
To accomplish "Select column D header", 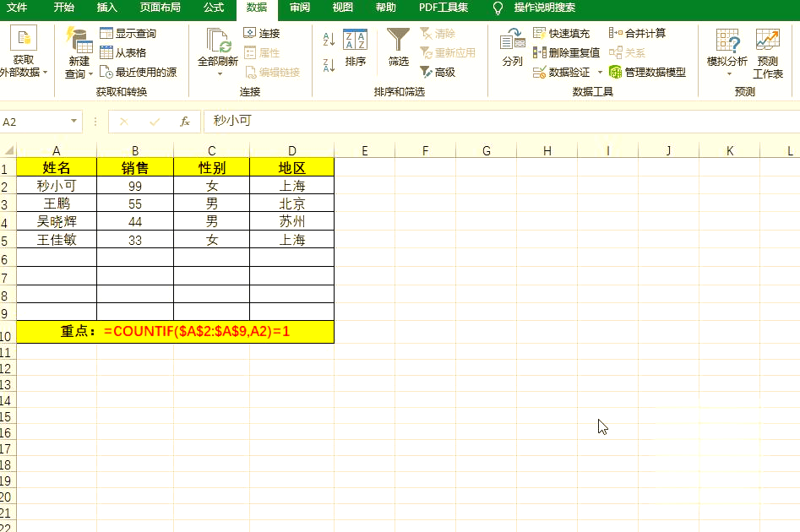I will coord(291,150).
